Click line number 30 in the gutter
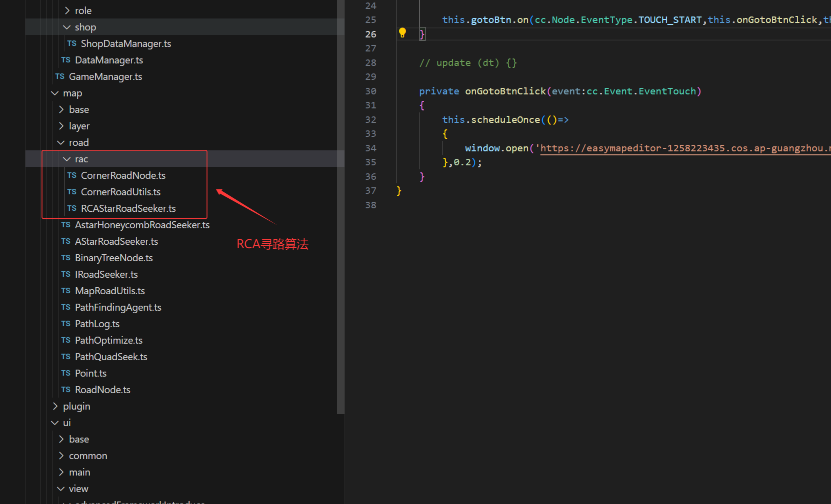 click(x=370, y=91)
